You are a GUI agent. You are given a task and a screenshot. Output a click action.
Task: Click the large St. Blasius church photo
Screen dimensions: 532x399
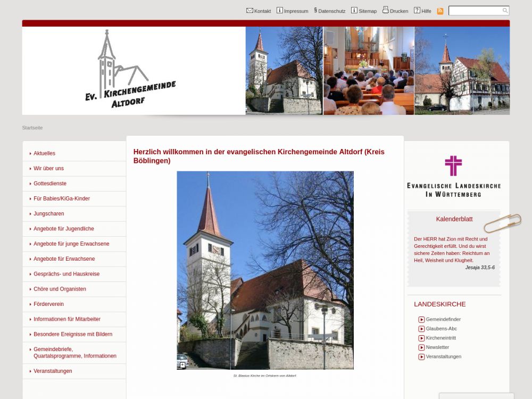point(265,270)
